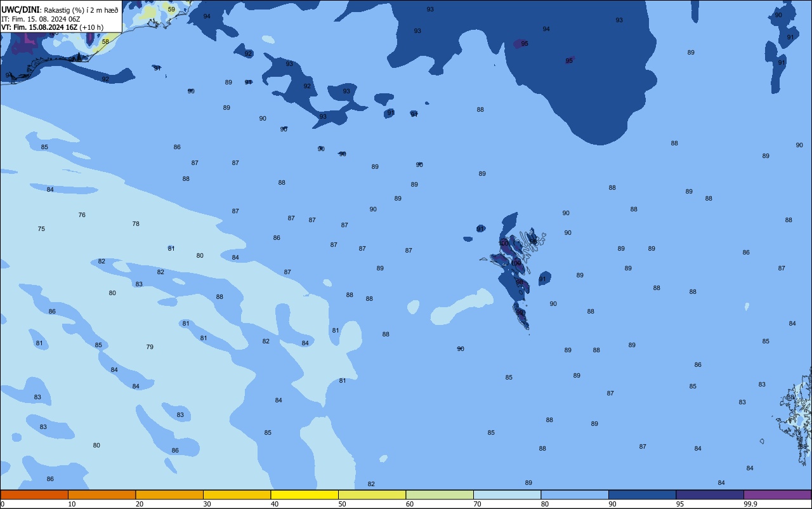Screen dimensions: 812x509
Task: Click the 95–99.9 navy legend segment
Action: [x=710, y=494]
